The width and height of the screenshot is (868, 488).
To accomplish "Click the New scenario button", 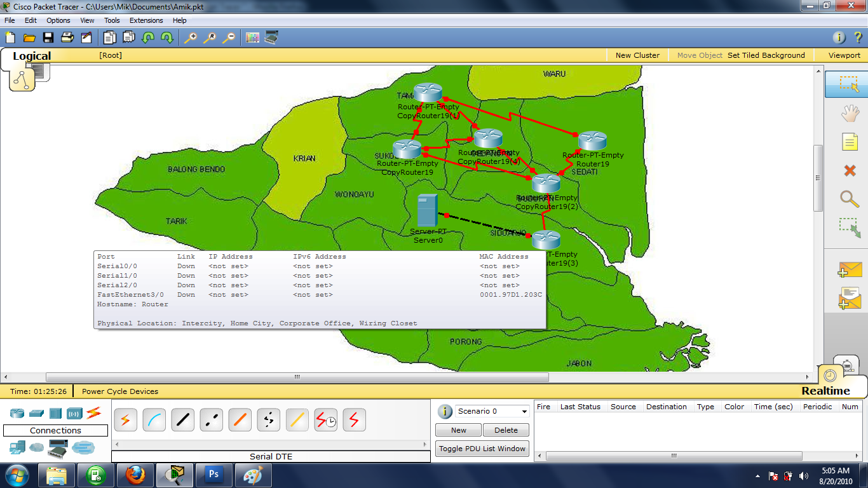I will tap(459, 430).
